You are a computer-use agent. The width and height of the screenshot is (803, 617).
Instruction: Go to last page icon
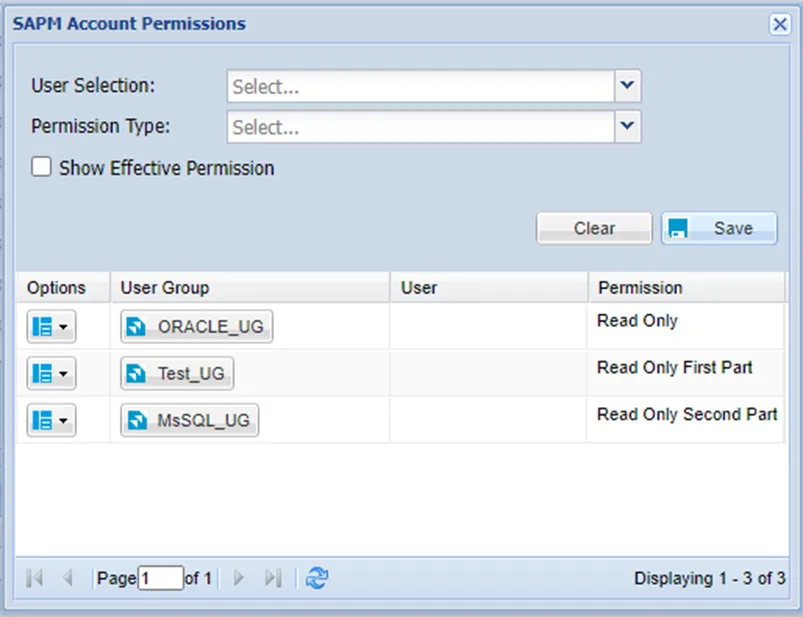pyautogui.click(x=273, y=578)
